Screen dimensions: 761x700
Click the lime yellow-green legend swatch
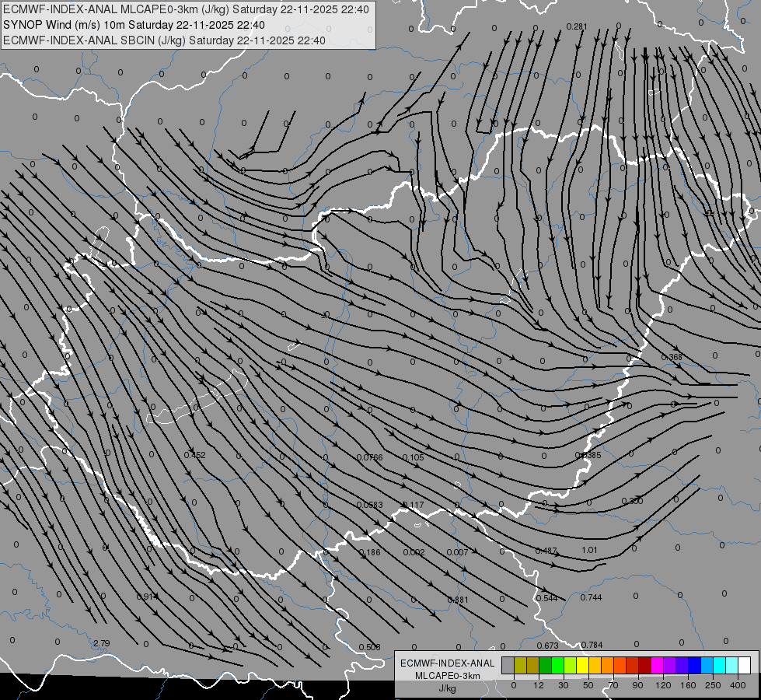[x=571, y=665]
